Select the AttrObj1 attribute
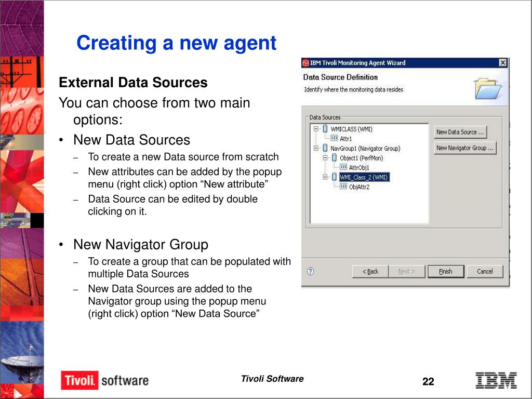This screenshot has height=399, width=532. [359, 168]
